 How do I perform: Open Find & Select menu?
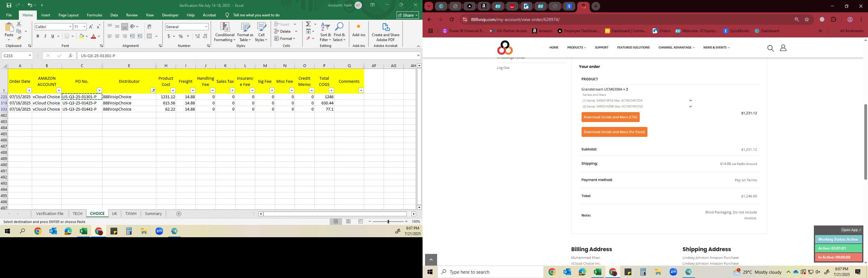(x=339, y=32)
